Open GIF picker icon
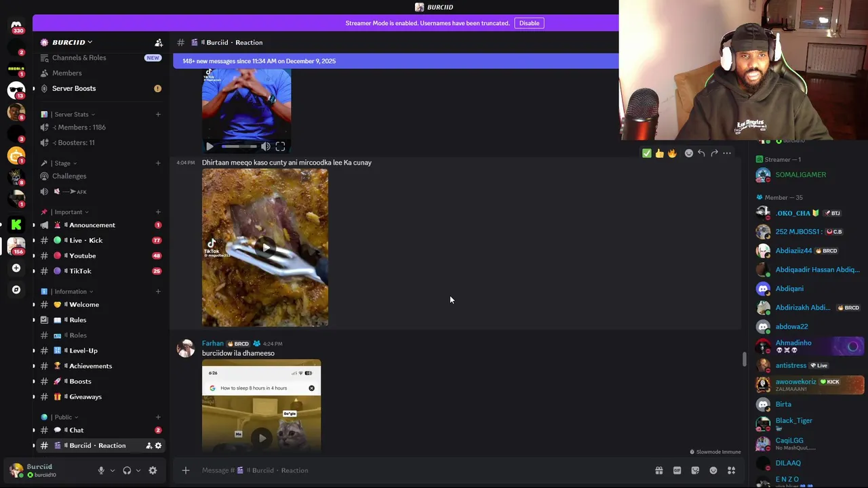 (677, 470)
